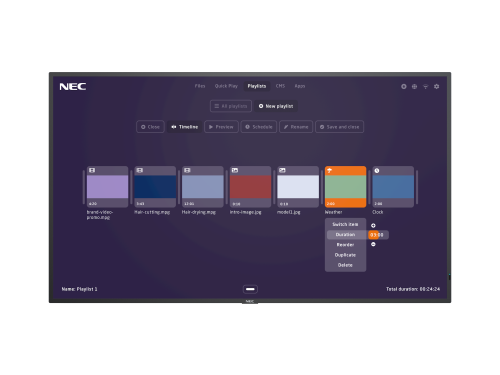Click the video icon on Hair-drying.mpg

click(x=187, y=170)
